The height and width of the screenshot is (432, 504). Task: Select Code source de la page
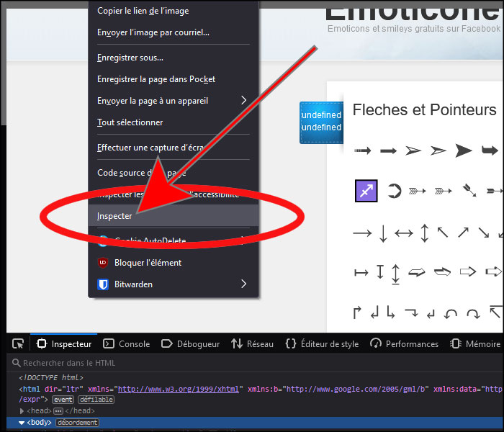tap(174, 173)
